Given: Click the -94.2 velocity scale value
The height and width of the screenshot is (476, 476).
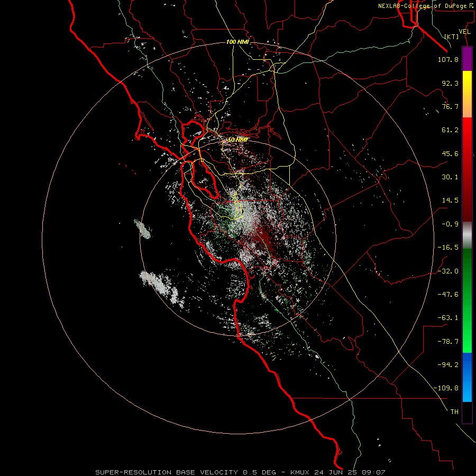Looking at the screenshot, I should pyautogui.click(x=448, y=365).
